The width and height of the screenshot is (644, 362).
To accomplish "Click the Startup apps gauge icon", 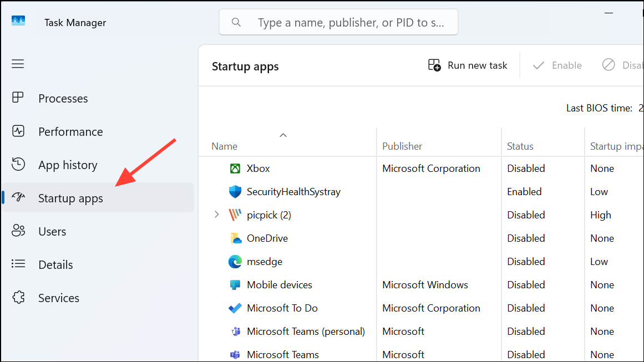I will click(x=18, y=197).
